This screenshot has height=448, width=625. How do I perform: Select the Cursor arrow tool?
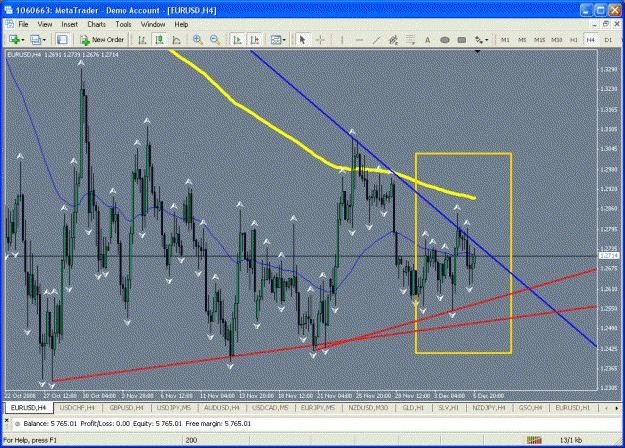[302, 39]
